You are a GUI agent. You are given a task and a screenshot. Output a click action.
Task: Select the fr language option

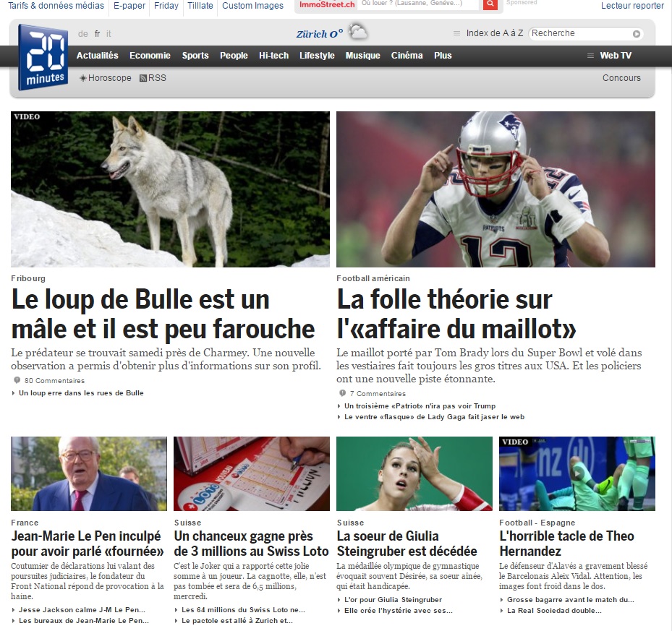tap(97, 33)
